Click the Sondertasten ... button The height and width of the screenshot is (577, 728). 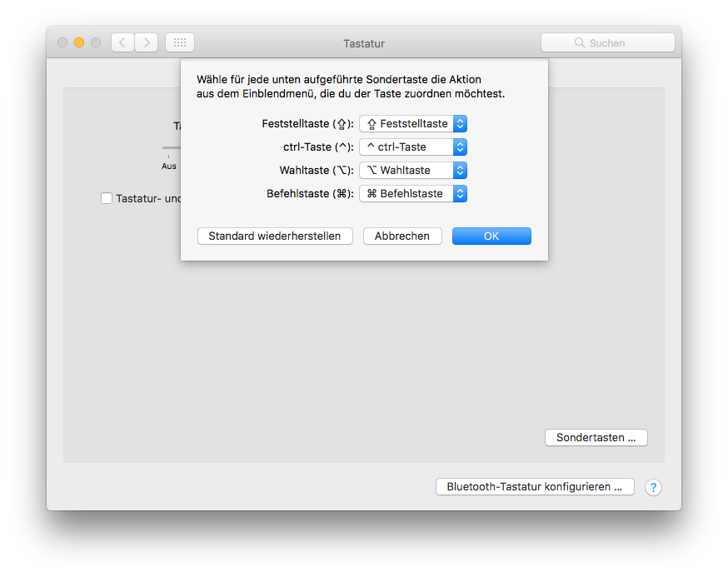pyautogui.click(x=596, y=437)
